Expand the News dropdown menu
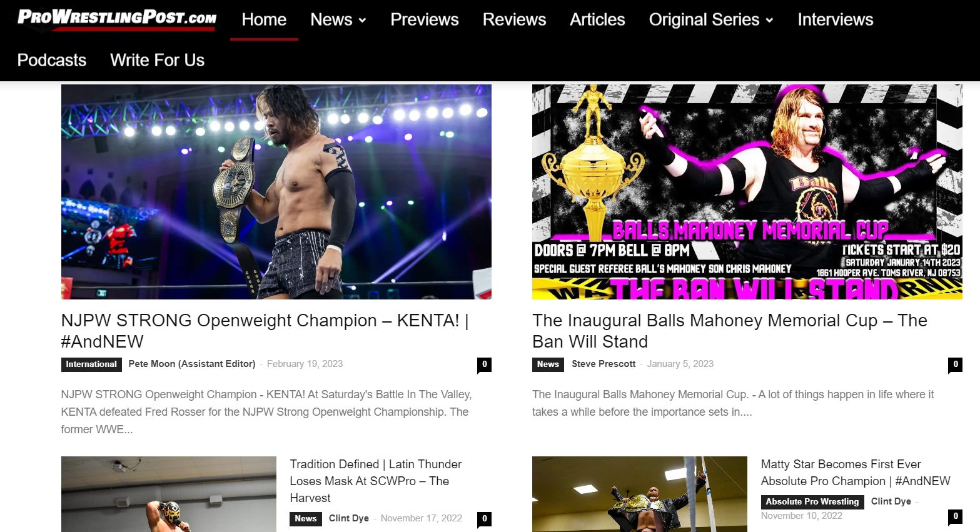 [338, 20]
